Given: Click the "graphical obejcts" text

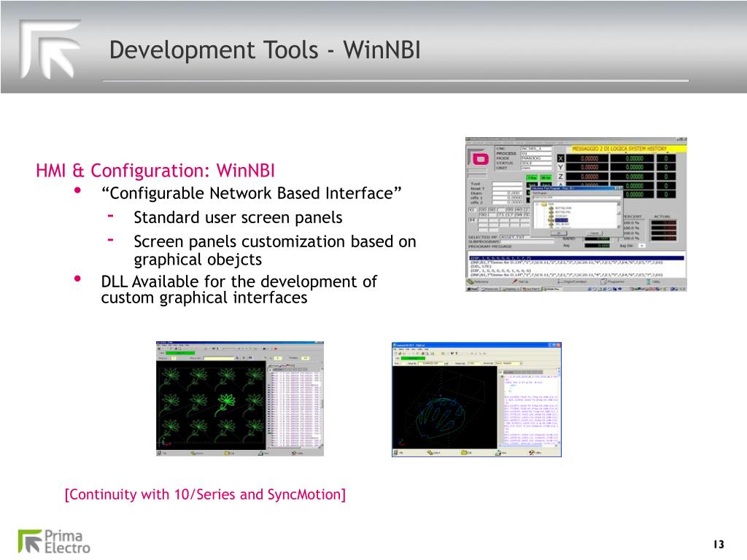Looking at the screenshot, I should pyautogui.click(x=198, y=260).
